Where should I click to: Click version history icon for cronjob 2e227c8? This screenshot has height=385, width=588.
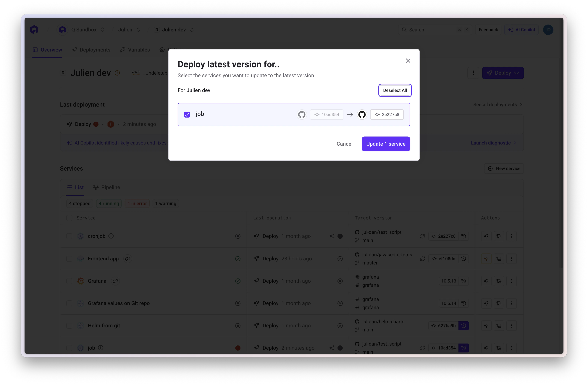point(464,236)
